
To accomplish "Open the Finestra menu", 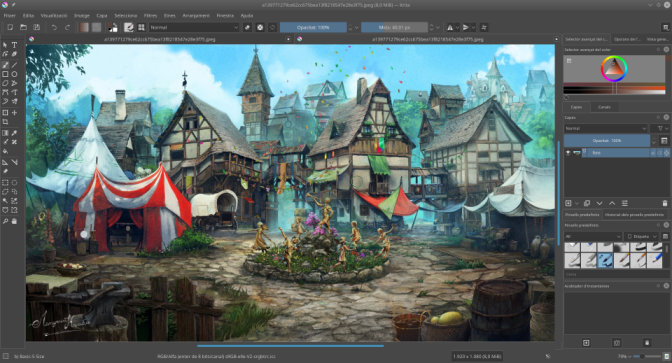I will (225, 15).
